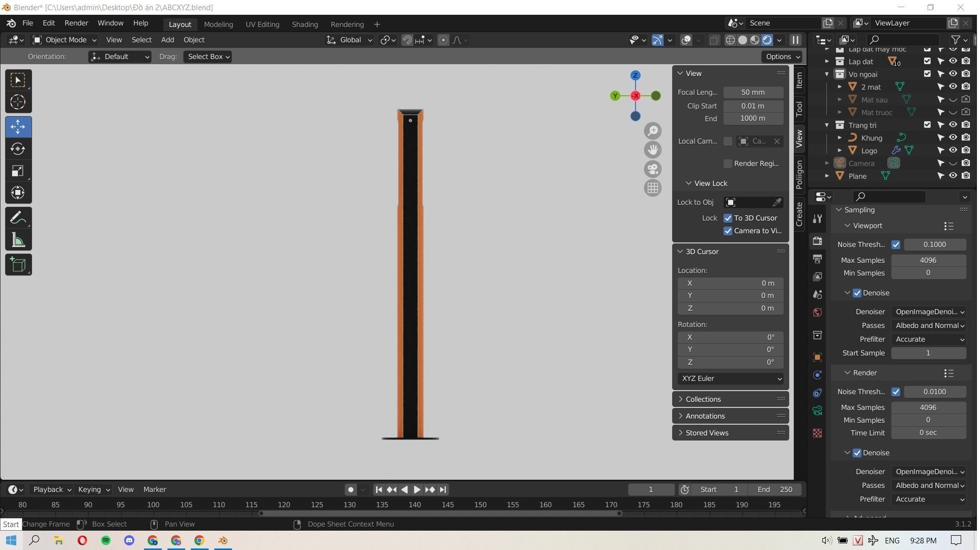Open the Object Mode dropdown
The height and width of the screenshot is (550, 980).
(64, 40)
